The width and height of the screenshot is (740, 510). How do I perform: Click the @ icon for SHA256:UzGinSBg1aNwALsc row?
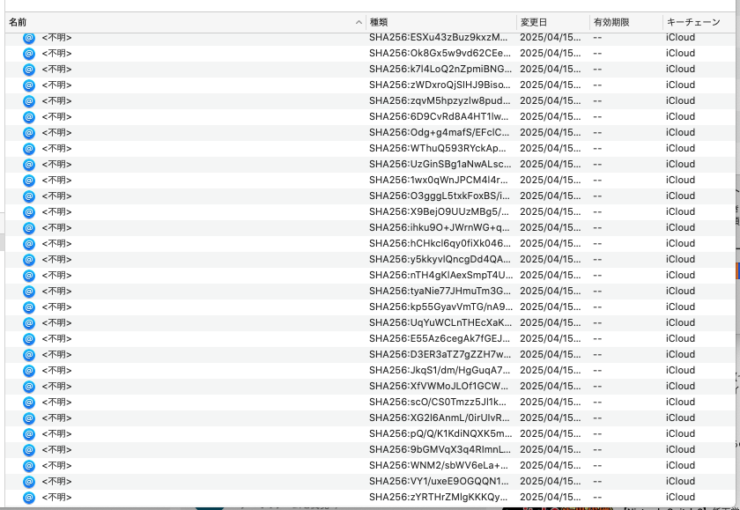(x=29, y=164)
